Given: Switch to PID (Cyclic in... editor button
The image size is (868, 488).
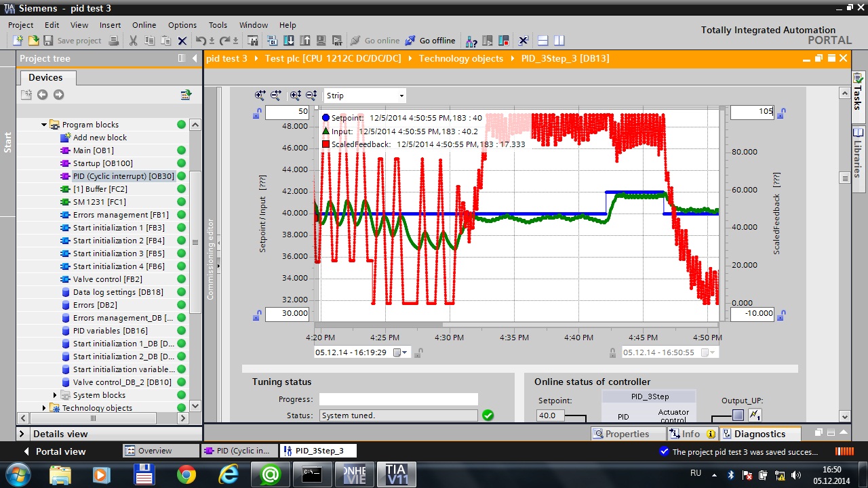Looking at the screenshot, I should pyautogui.click(x=239, y=451).
